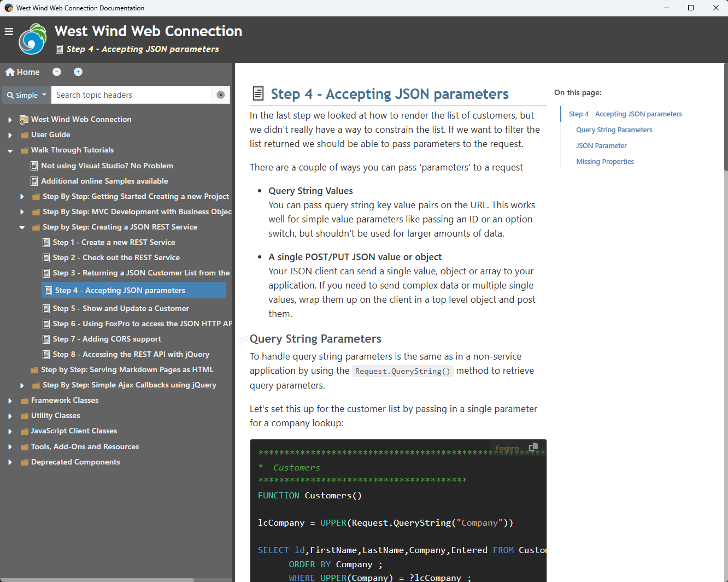Open Not using Visual Studio? No Problem topic

(107, 166)
